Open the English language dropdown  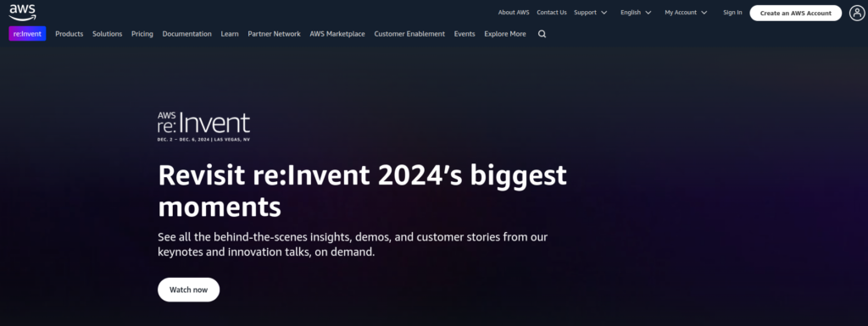[x=636, y=12]
